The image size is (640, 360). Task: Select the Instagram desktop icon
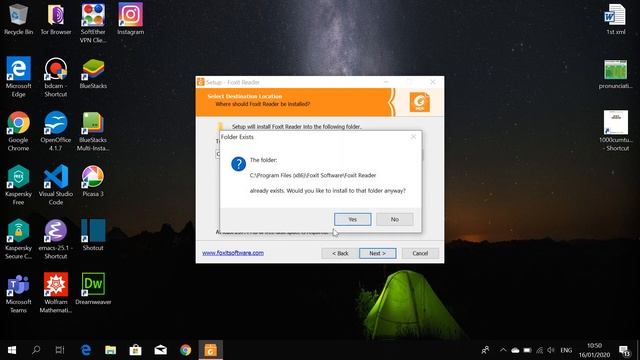pyautogui.click(x=131, y=19)
